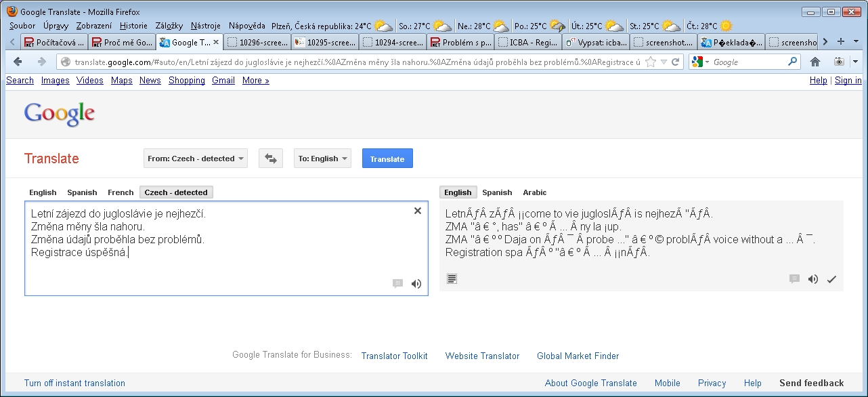Screen dimensions: 868x397
Task: Open a new tab with the plus button
Action: [x=841, y=41]
